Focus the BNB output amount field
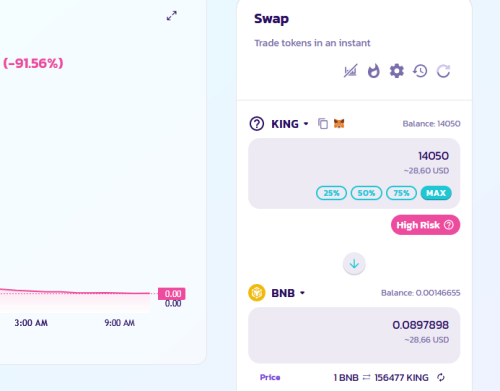Image resolution: width=500 pixels, height=391 pixels. (x=354, y=335)
